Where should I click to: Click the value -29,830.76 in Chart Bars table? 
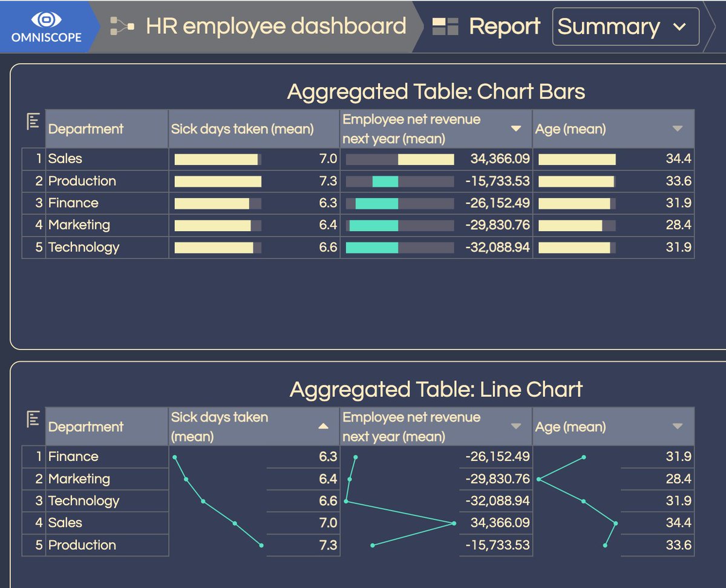[497, 225]
